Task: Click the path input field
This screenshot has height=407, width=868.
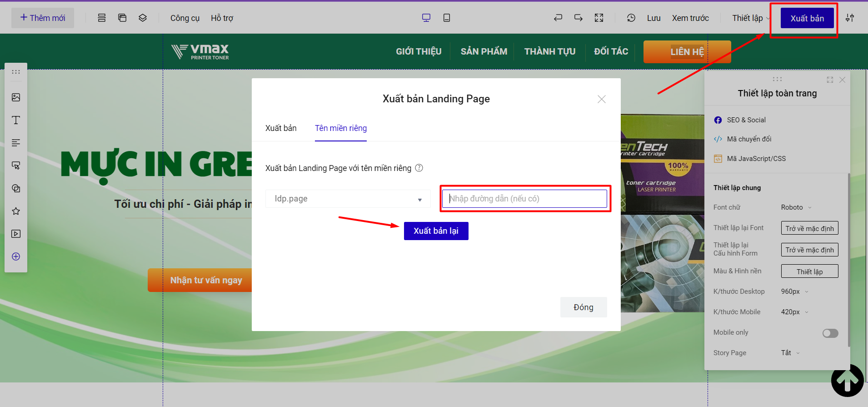Action: [x=524, y=199]
